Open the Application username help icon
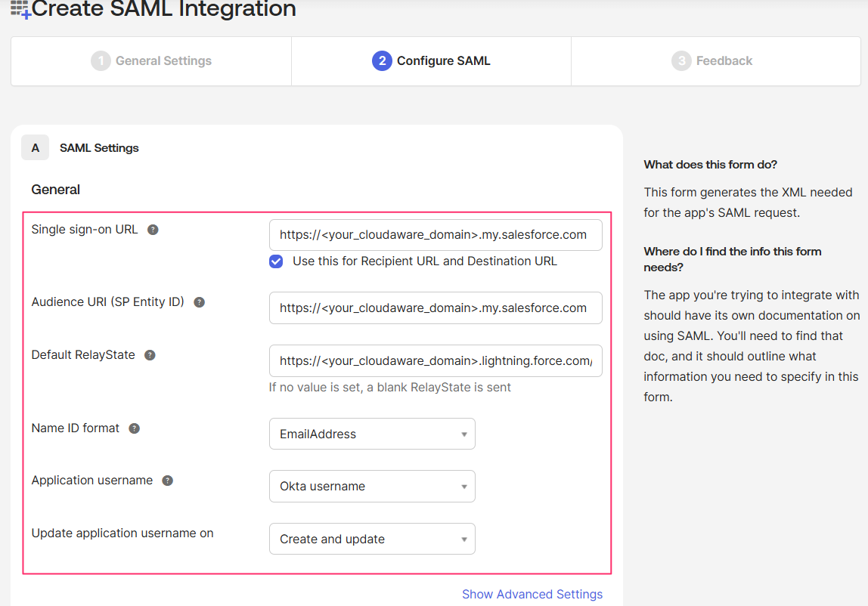The height and width of the screenshot is (606, 868). [x=167, y=480]
